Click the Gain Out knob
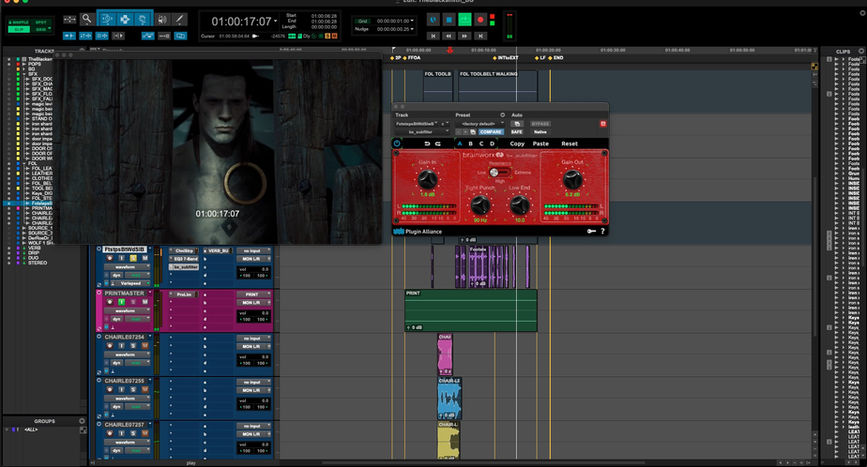This screenshot has width=867, height=467. click(572, 179)
